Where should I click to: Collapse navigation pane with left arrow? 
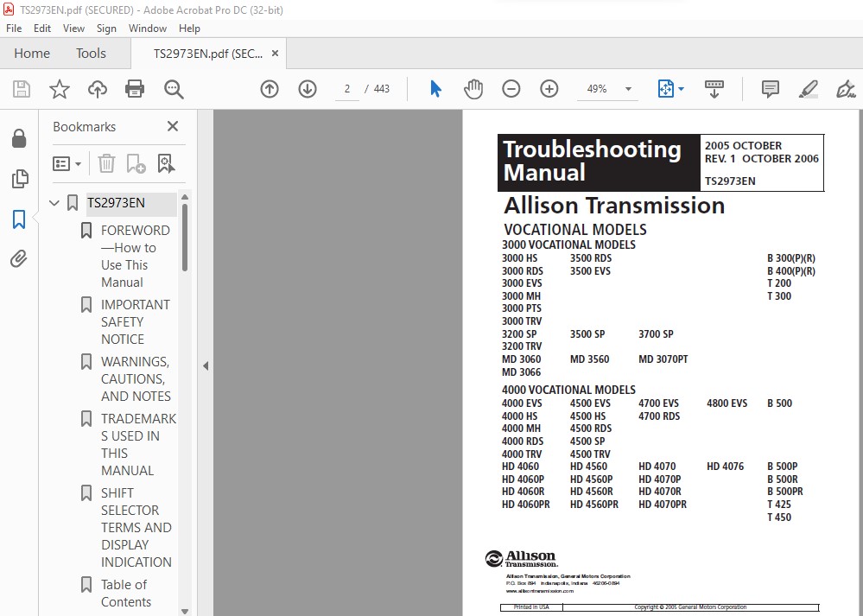coord(206,365)
